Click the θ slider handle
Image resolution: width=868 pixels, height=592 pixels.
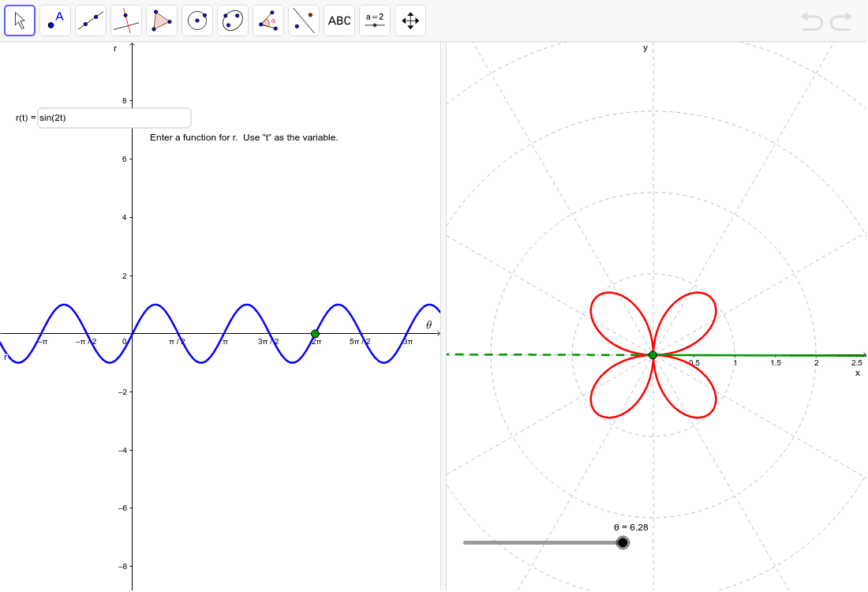pyautogui.click(x=623, y=543)
